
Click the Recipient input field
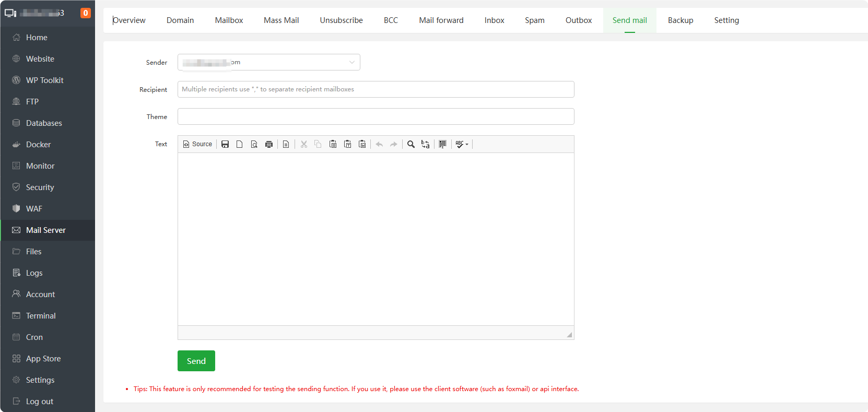(376, 89)
